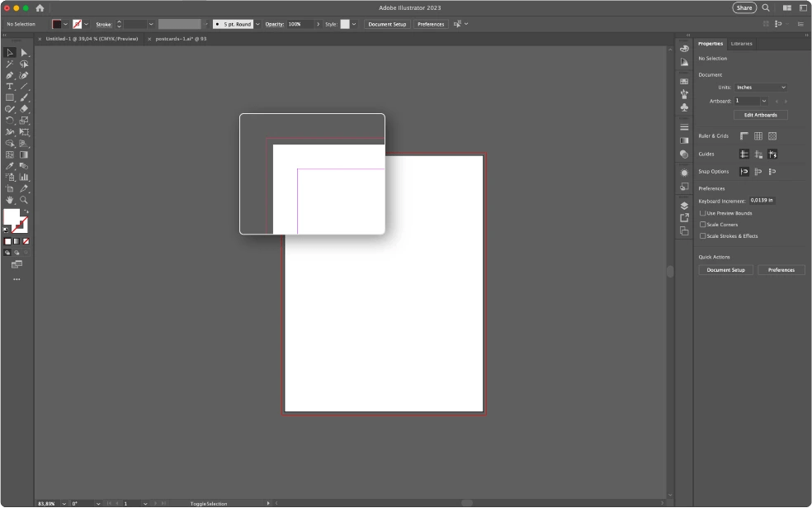Switch to the Libraries panel tab
Viewport: 812px width, 508px height.
pos(741,43)
